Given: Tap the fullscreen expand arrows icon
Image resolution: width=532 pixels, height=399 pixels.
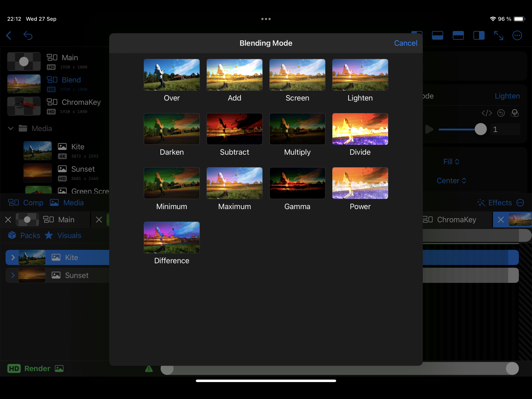Looking at the screenshot, I should point(498,36).
